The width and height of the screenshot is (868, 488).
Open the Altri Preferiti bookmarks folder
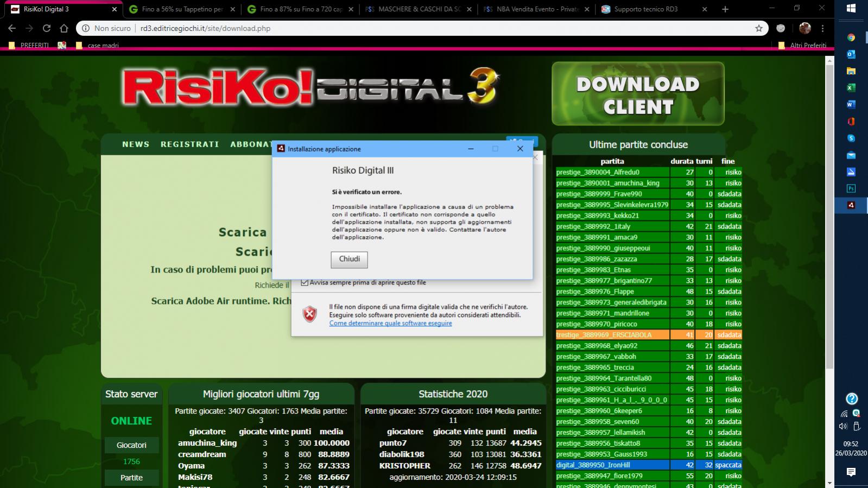pos(802,46)
